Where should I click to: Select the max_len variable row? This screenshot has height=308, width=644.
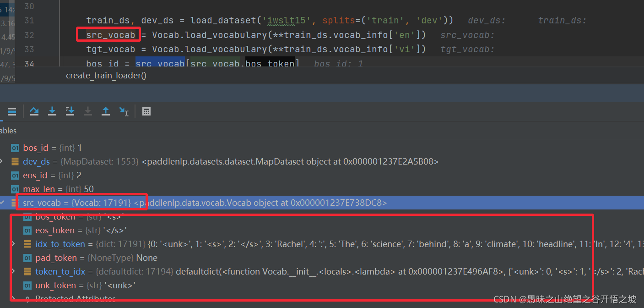[x=322, y=189]
